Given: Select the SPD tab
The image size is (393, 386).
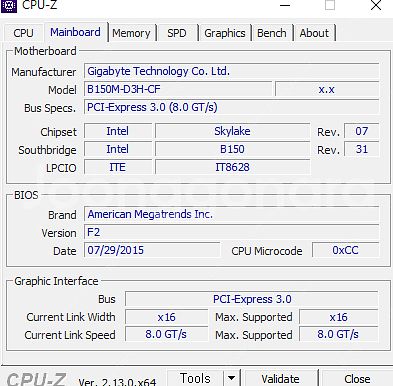Looking at the screenshot, I should pos(177,33).
